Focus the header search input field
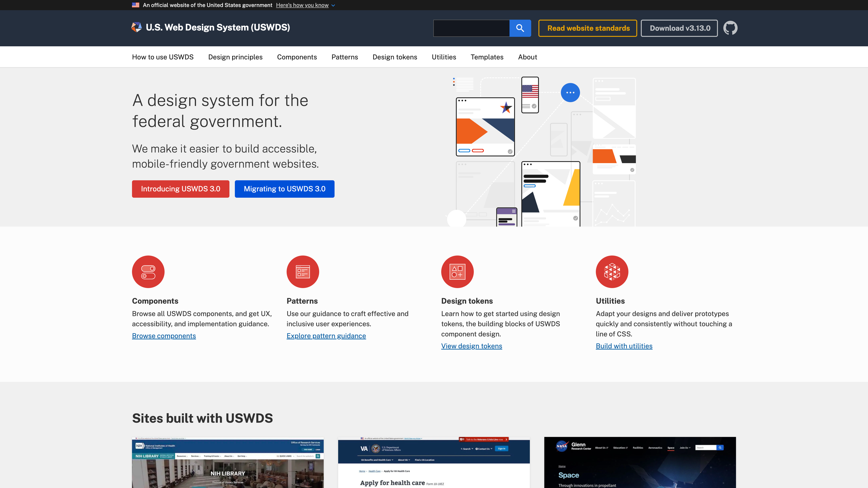Screen dimensions: 868x488 tap(471, 28)
